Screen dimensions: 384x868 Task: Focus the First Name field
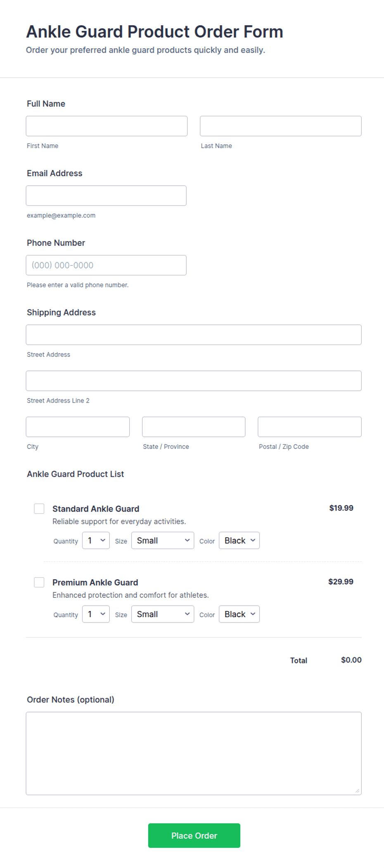point(107,126)
